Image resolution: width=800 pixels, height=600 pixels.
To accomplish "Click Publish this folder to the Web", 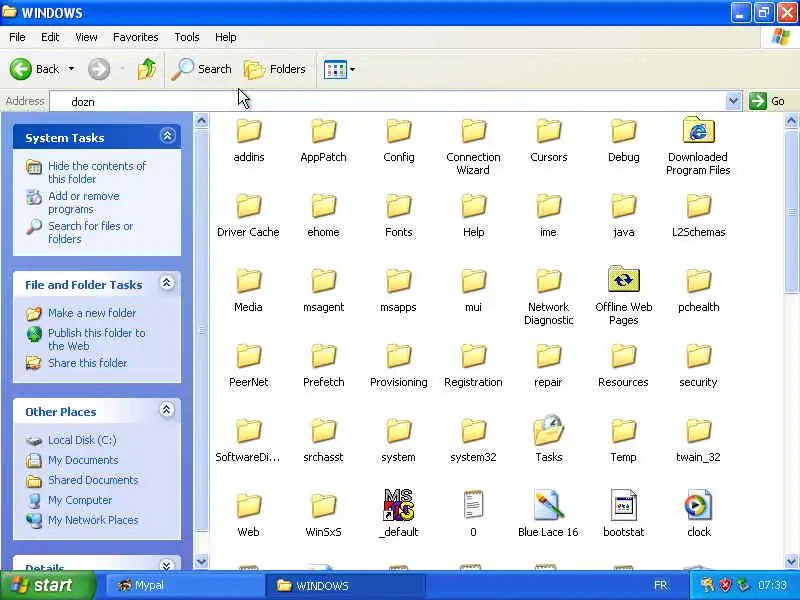I will click(96, 339).
